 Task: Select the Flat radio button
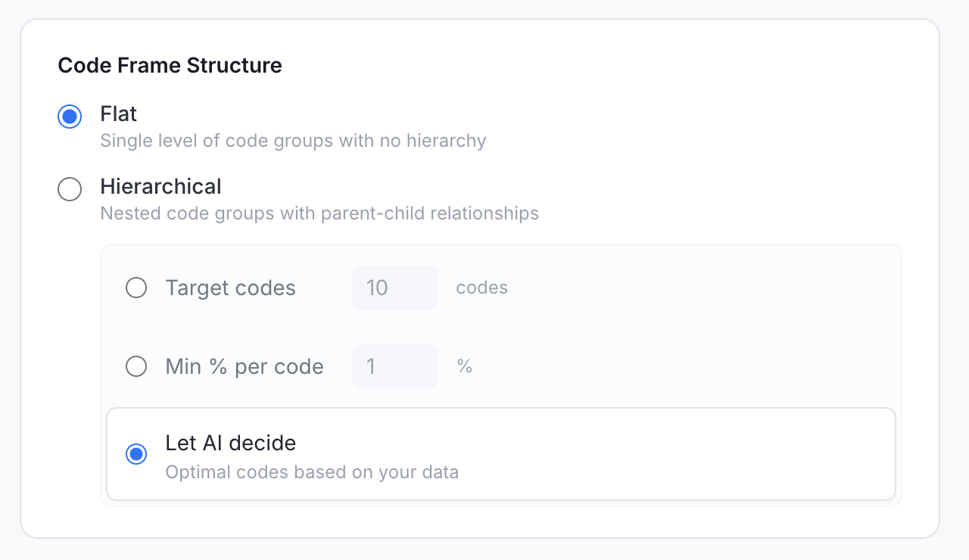pyautogui.click(x=70, y=117)
